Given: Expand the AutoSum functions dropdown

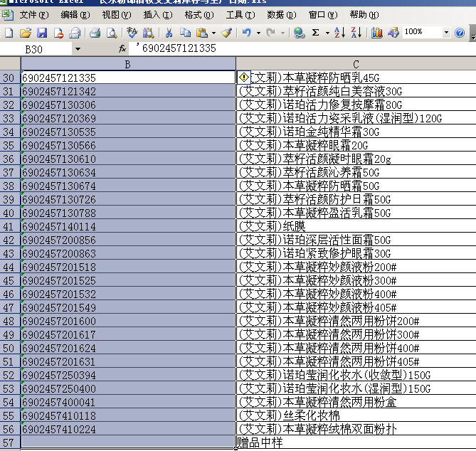Looking at the screenshot, I should 327,33.
